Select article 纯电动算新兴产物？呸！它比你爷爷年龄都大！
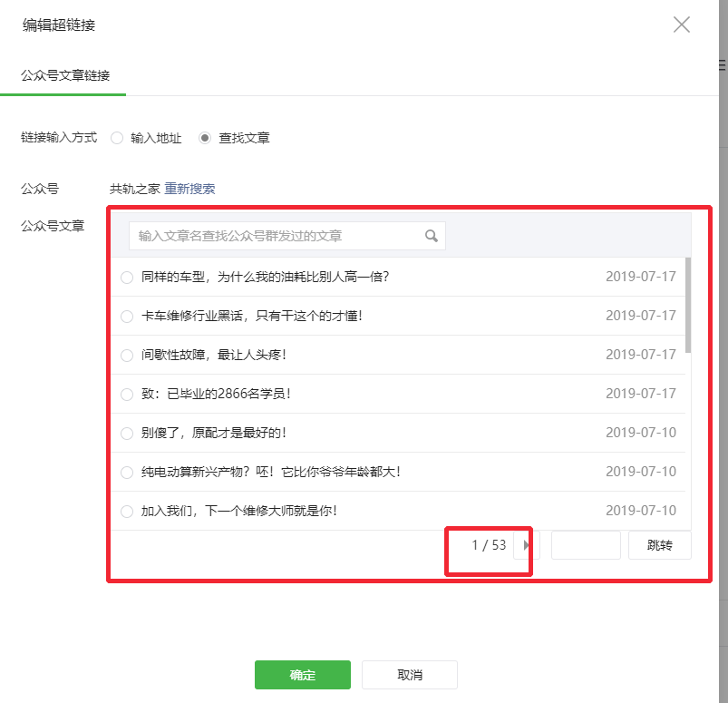The height and width of the screenshot is (703, 728). click(x=127, y=473)
